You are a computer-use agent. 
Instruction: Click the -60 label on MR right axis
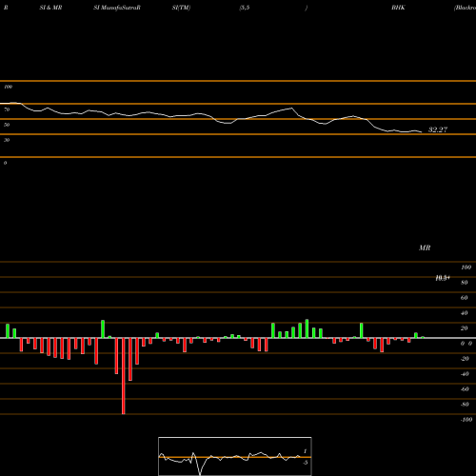(x=465, y=389)
